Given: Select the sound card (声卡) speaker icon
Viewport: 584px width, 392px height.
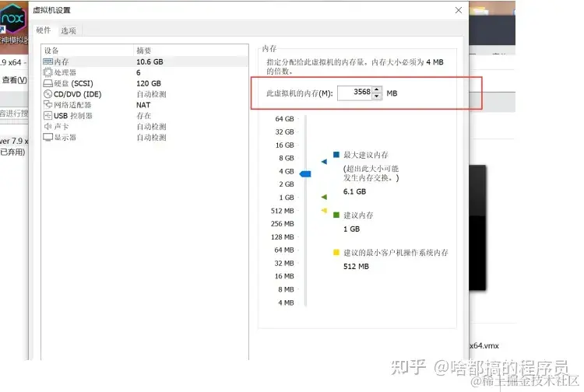Looking at the screenshot, I should [48, 127].
